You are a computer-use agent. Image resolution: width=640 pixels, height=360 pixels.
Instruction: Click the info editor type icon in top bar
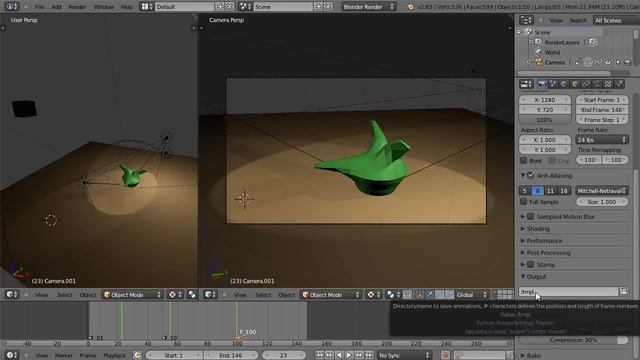[11, 7]
